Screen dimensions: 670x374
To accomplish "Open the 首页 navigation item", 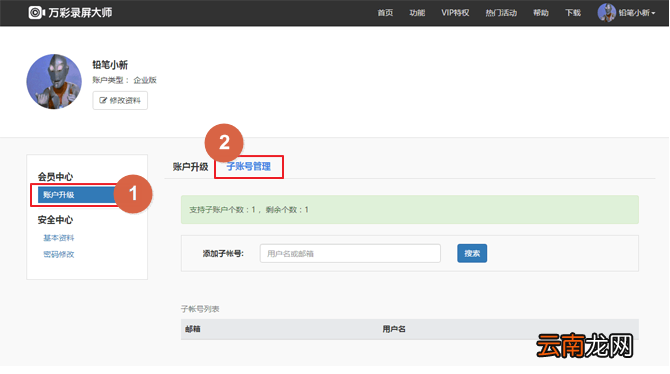I will [x=385, y=13].
